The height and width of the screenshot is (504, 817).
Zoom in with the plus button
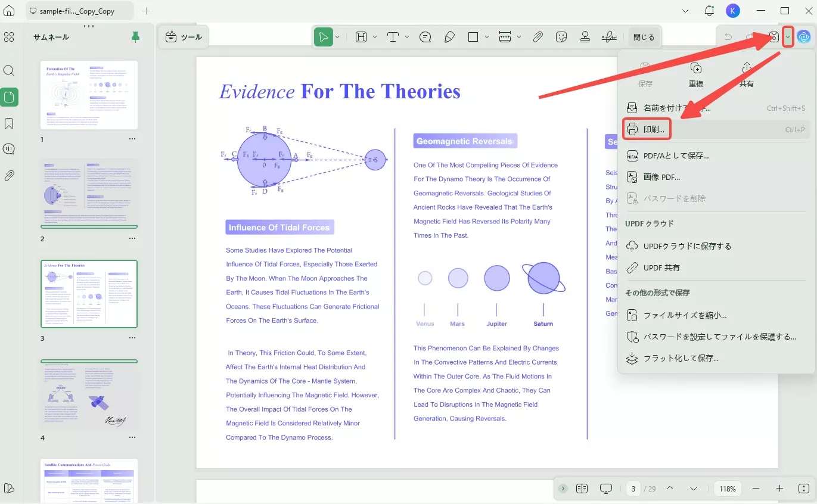pos(779,489)
